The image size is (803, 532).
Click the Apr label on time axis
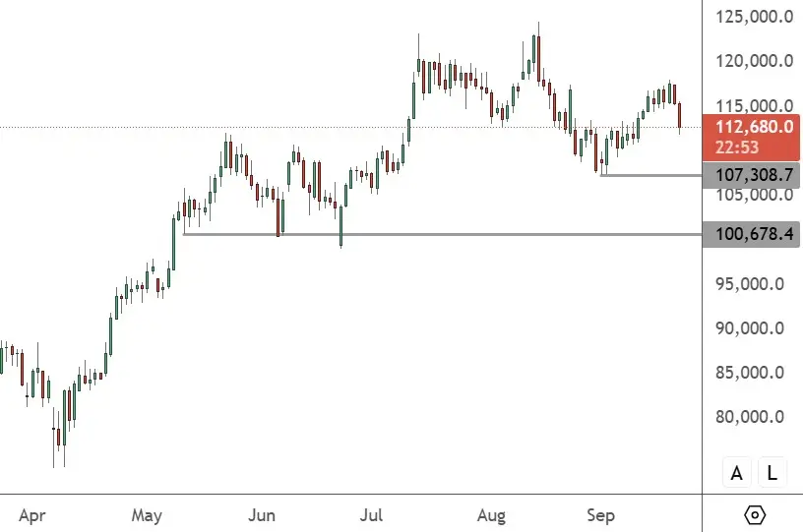tap(32, 514)
